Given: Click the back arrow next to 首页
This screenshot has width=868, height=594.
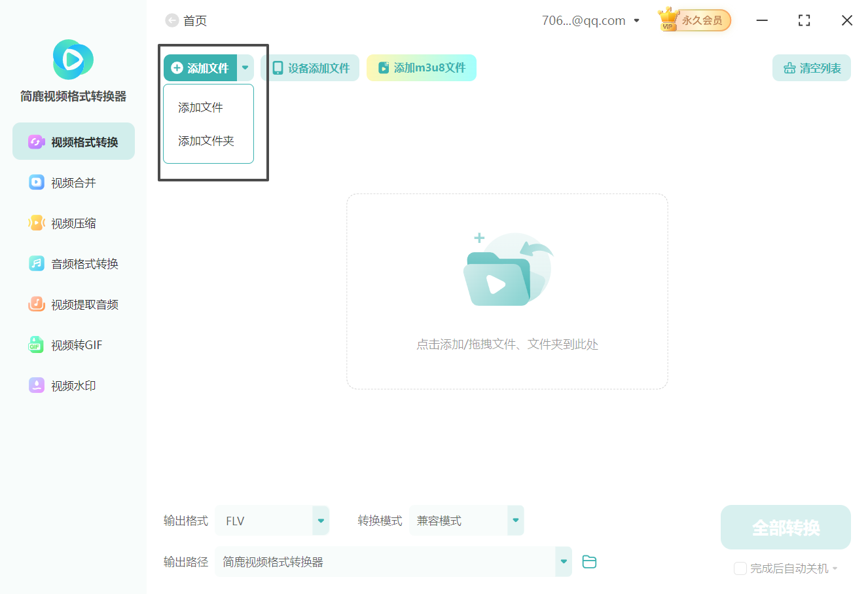Looking at the screenshot, I should pyautogui.click(x=170, y=20).
